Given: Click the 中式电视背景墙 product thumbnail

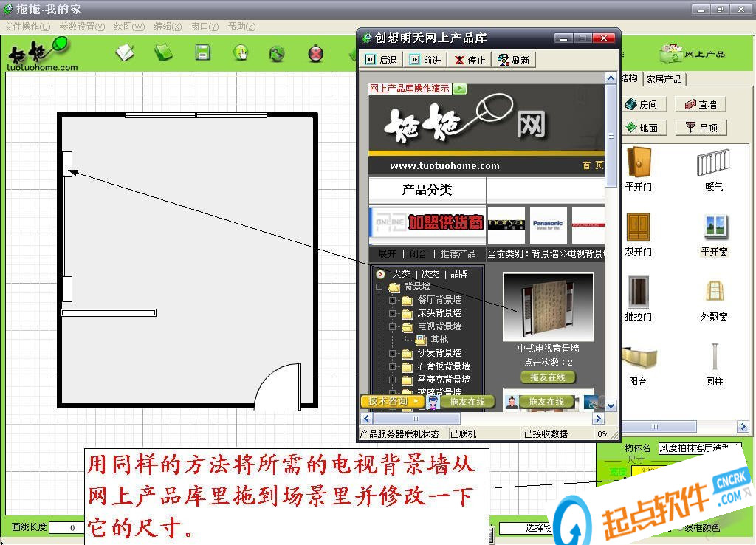Looking at the screenshot, I should click(548, 306).
